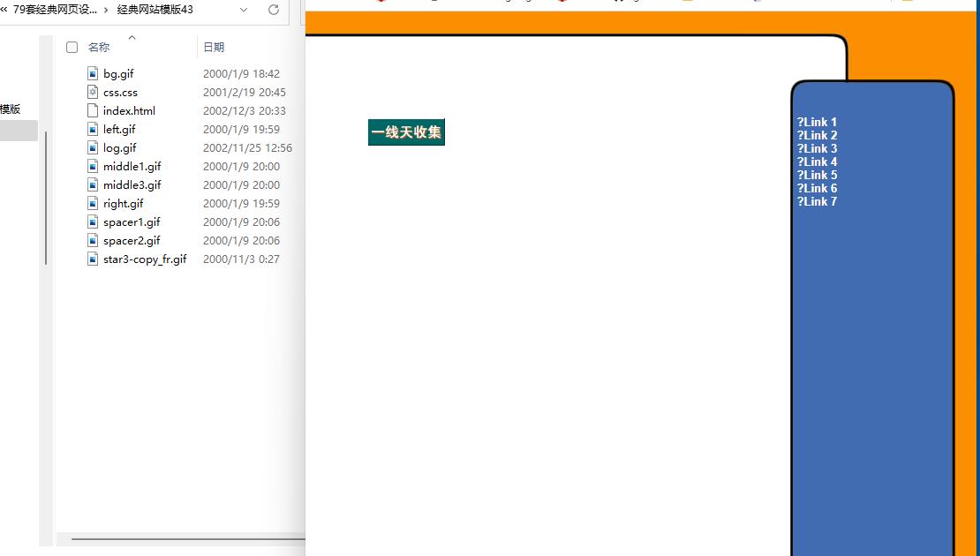Expand the breadcrumb chevron before 经典网站模版43
This screenshot has width=980, height=556.
(104, 10)
